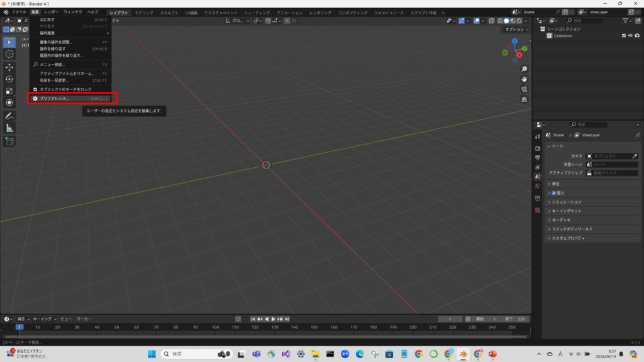Select the Rotate tool in the toolbar
The image size is (644, 362).
9,79
